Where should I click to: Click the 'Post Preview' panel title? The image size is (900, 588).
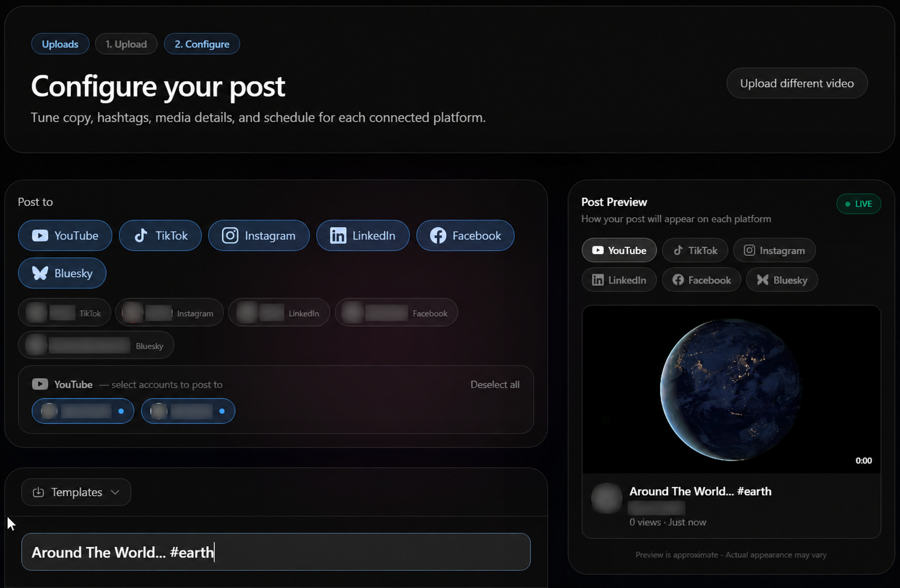(614, 202)
